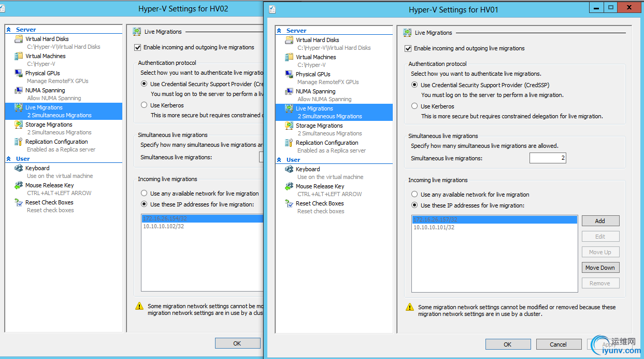Image resolution: width=644 pixels, height=359 pixels.
Task: Click NUMA Spanning icon in HV01 window
Action: click(x=289, y=91)
